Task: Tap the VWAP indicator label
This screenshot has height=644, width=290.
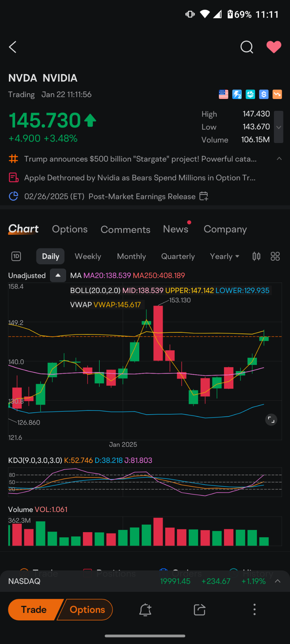Action: point(105,305)
